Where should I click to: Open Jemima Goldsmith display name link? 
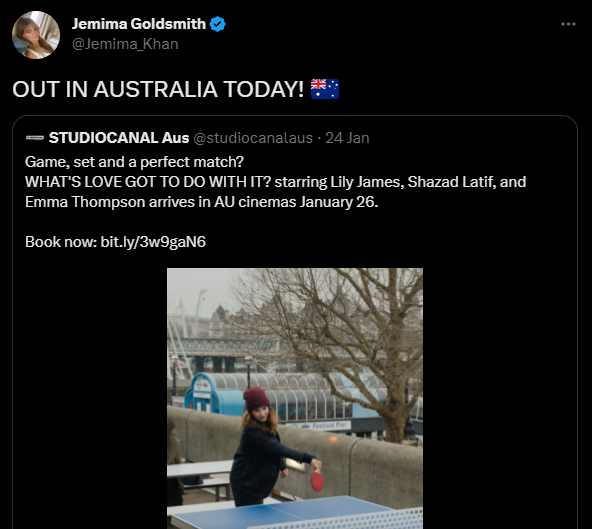pyautogui.click(x=139, y=24)
